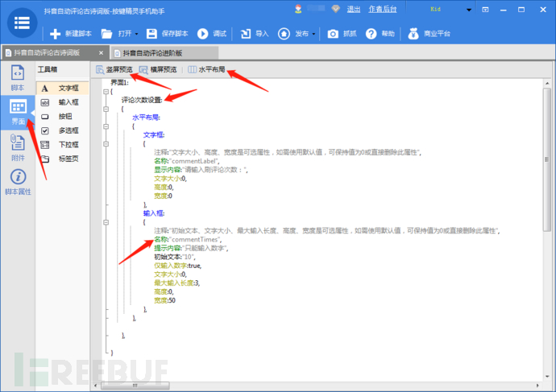
Task: Click the 导入 import icon
Action: click(246, 34)
